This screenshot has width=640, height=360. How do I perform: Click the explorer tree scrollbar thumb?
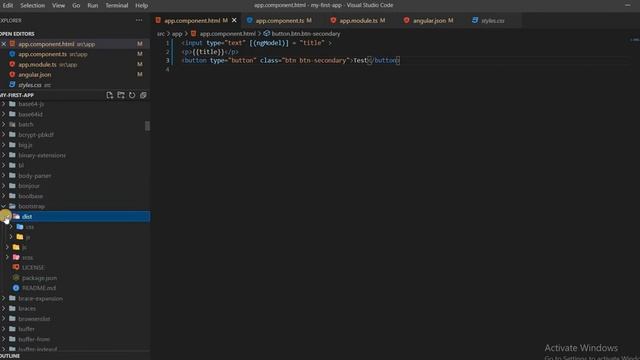147,126
